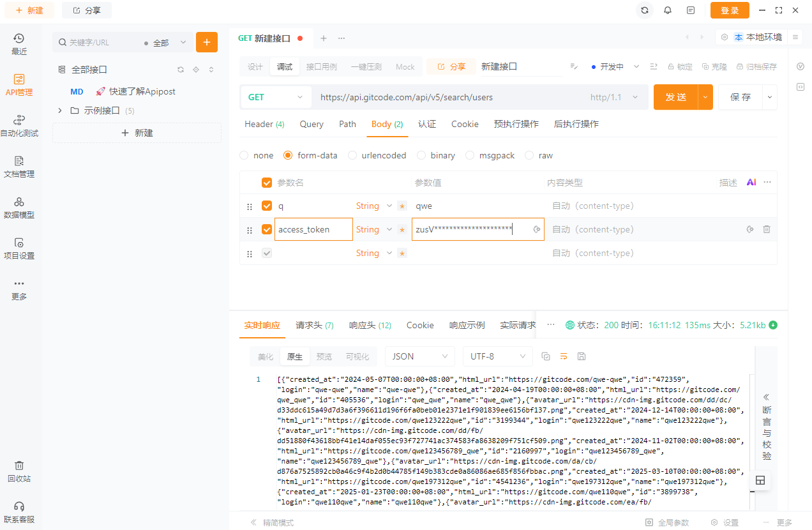Screen dimensions: 812x530
Task: Open 数据模型 data model section
Action: [19, 208]
